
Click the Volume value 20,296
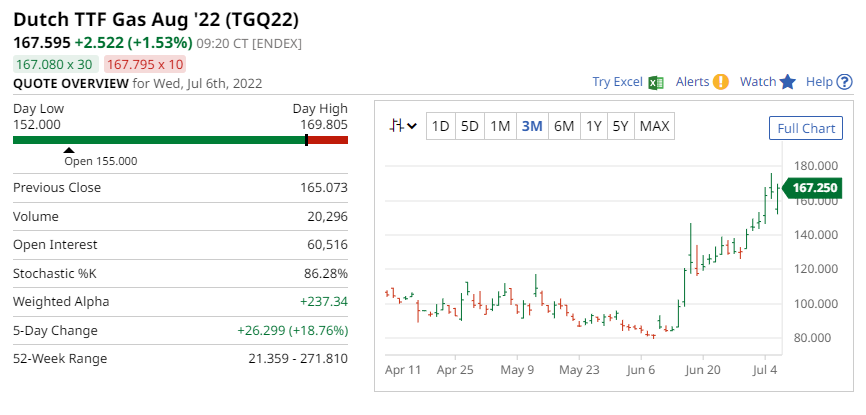(x=328, y=216)
